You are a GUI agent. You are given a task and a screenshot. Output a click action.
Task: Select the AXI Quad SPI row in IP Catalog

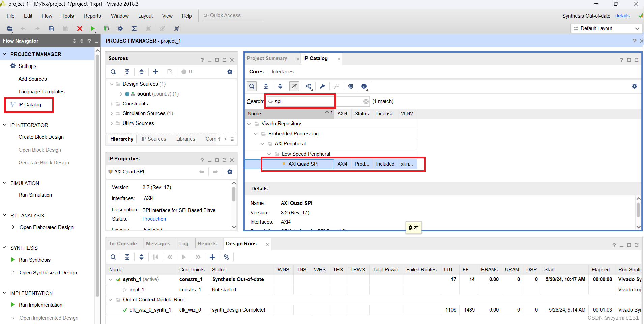coord(331,164)
